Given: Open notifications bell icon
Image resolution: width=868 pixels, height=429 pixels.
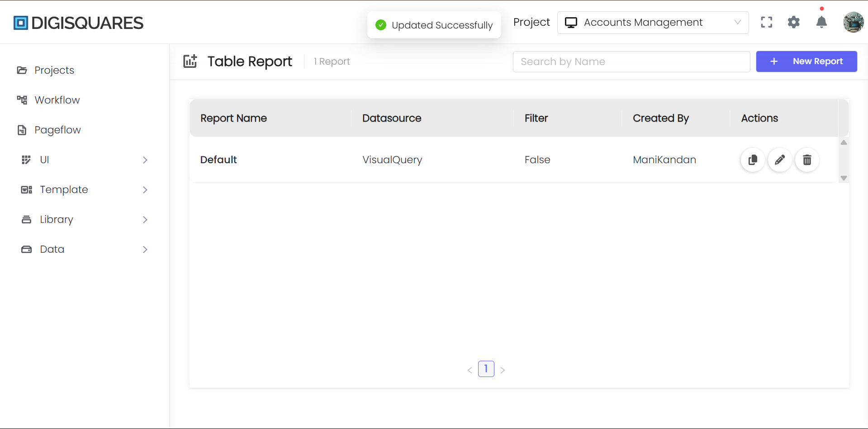Looking at the screenshot, I should click(x=821, y=22).
